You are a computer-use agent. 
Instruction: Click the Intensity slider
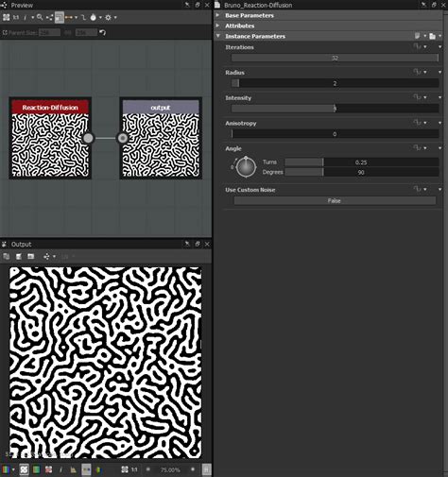click(x=335, y=109)
